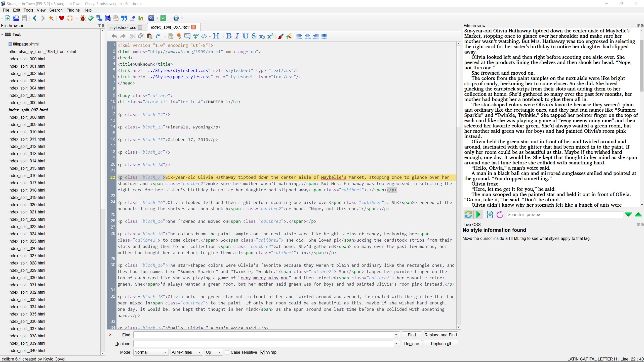Screen dimensions: 644x362
Task: Open the 'All text files' scope dropdown
Action: [186, 352]
